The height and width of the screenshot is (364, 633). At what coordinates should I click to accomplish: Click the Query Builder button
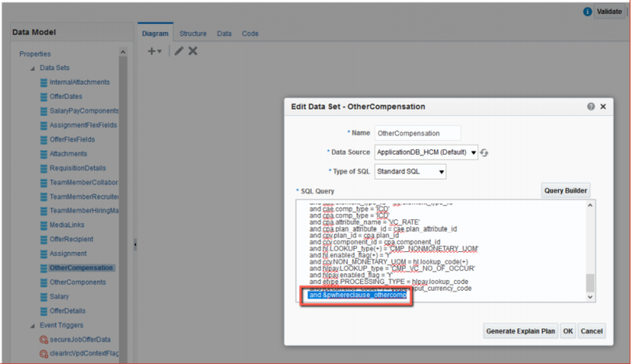click(x=565, y=191)
